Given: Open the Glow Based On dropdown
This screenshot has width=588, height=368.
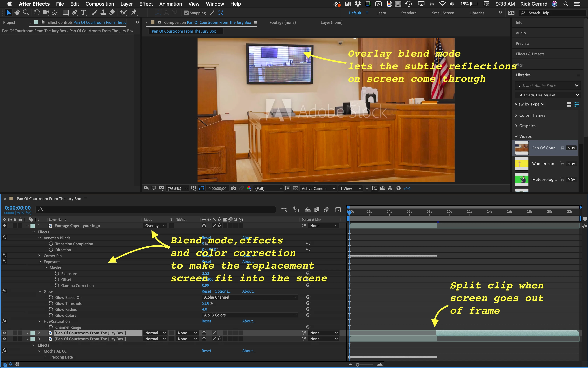Looking at the screenshot, I should coord(250,297).
